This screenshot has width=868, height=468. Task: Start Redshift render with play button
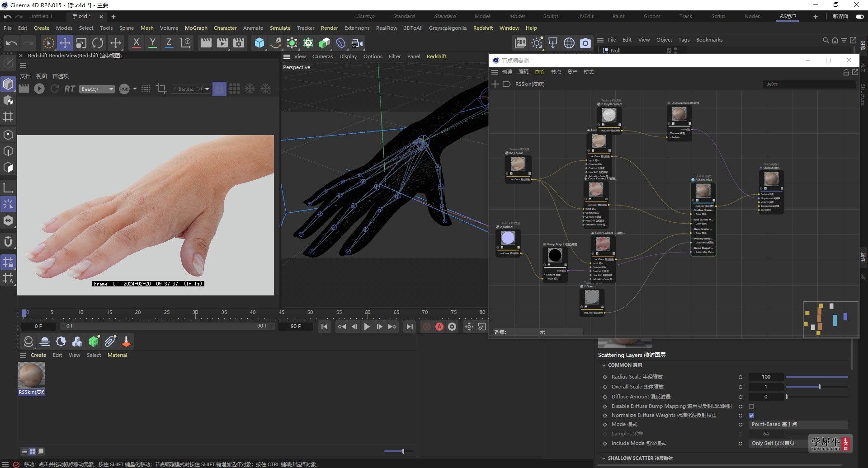39,89
